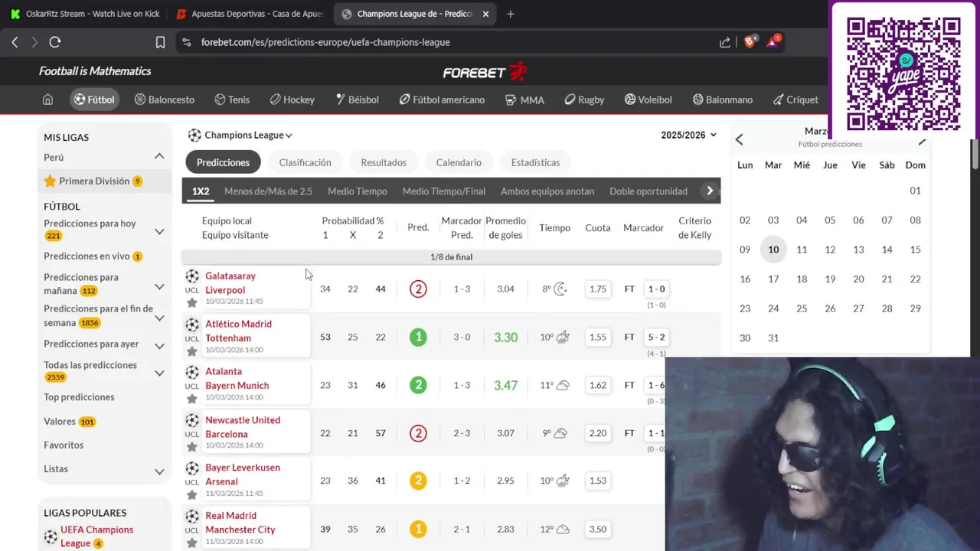
Task: Open UEFA Champions League popular league
Action: point(96,536)
